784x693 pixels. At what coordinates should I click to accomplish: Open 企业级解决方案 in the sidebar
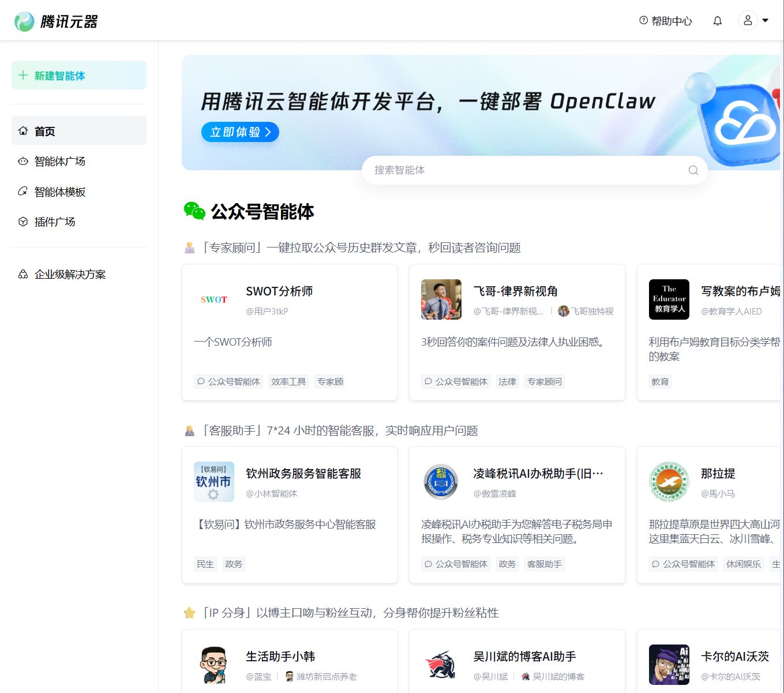[x=79, y=274]
